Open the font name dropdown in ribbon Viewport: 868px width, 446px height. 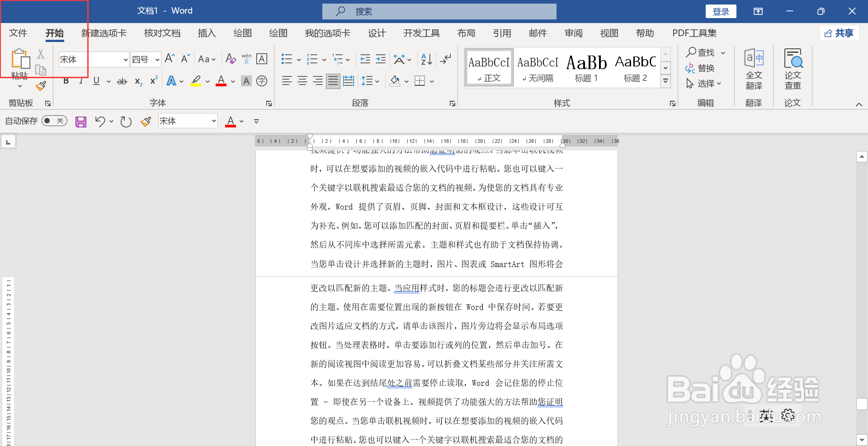coord(126,59)
